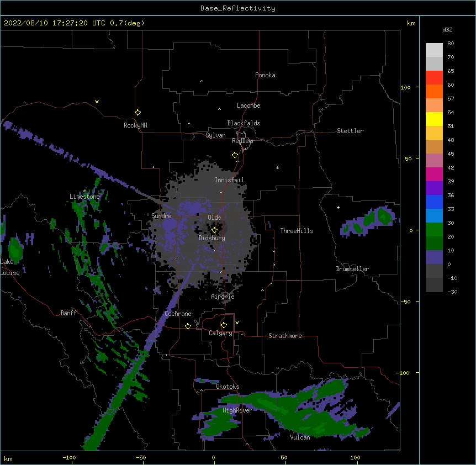Click the Drumheller town label

pyautogui.click(x=352, y=269)
